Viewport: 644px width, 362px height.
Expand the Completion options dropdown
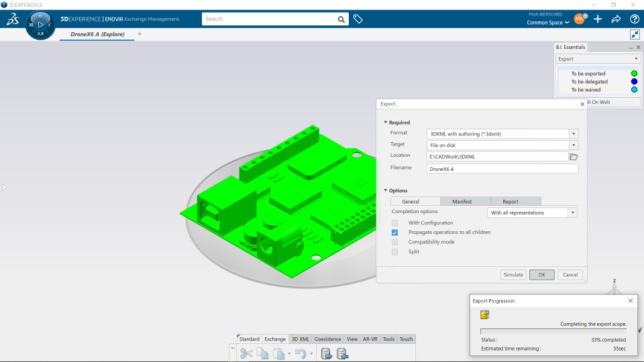pos(532,213)
